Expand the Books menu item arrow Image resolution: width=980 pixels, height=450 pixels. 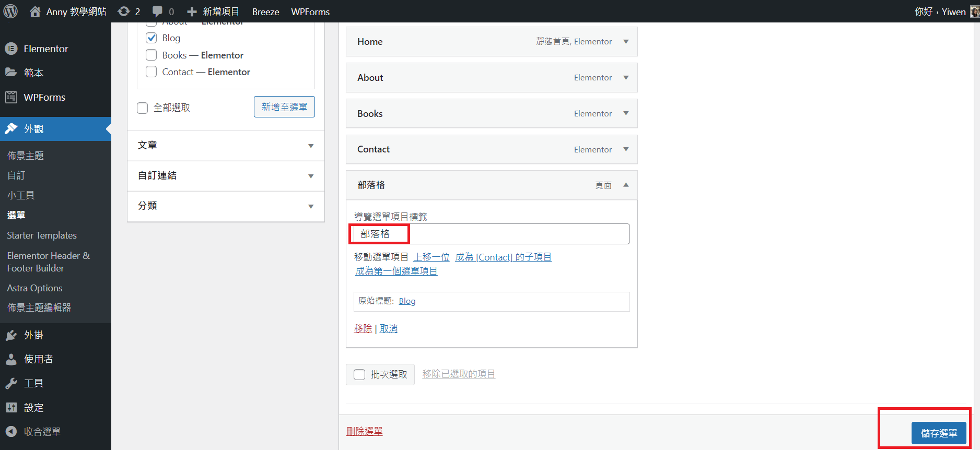626,113
